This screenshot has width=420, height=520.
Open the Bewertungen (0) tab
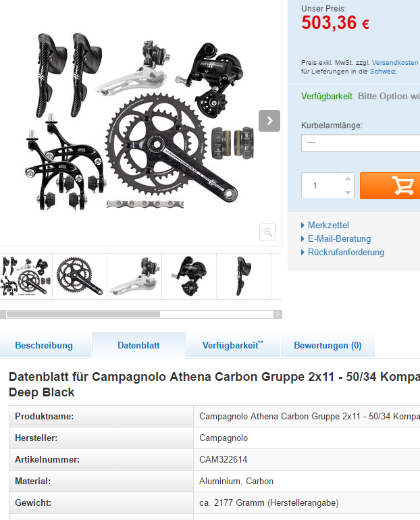point(327,346)
